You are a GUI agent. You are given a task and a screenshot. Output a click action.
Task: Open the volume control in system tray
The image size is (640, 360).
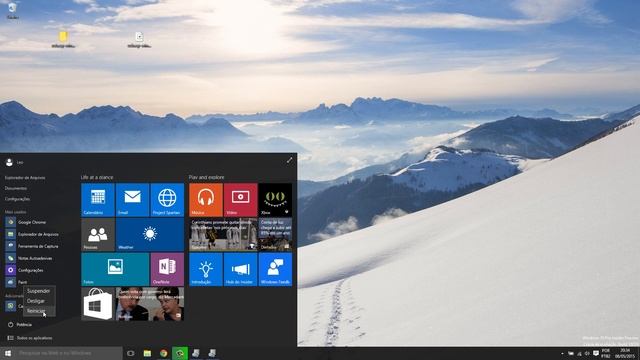click(x=587, y=354)
